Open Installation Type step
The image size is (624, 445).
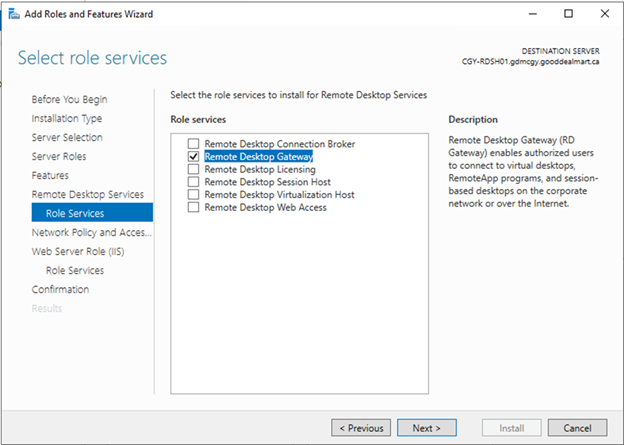pos(66,118)
